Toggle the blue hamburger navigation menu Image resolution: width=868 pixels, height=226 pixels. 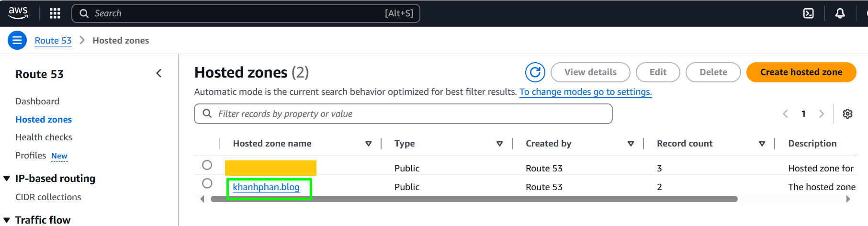[17, 40]
